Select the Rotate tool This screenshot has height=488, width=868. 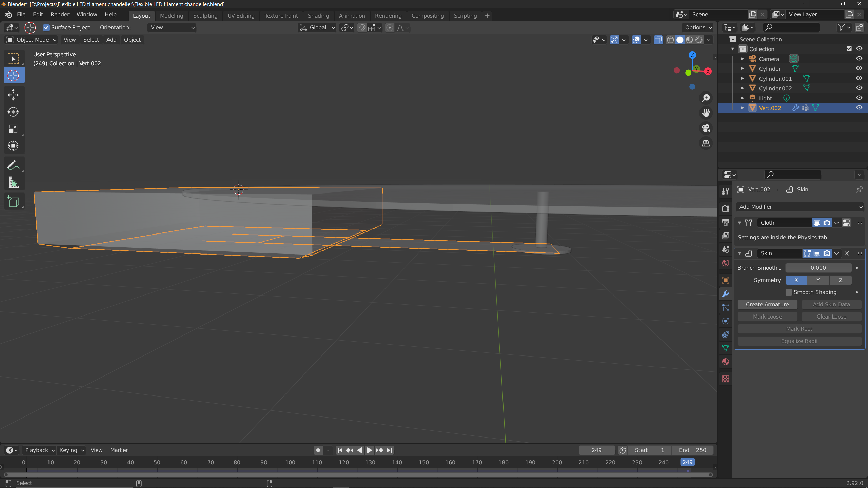tap(14, 112)
